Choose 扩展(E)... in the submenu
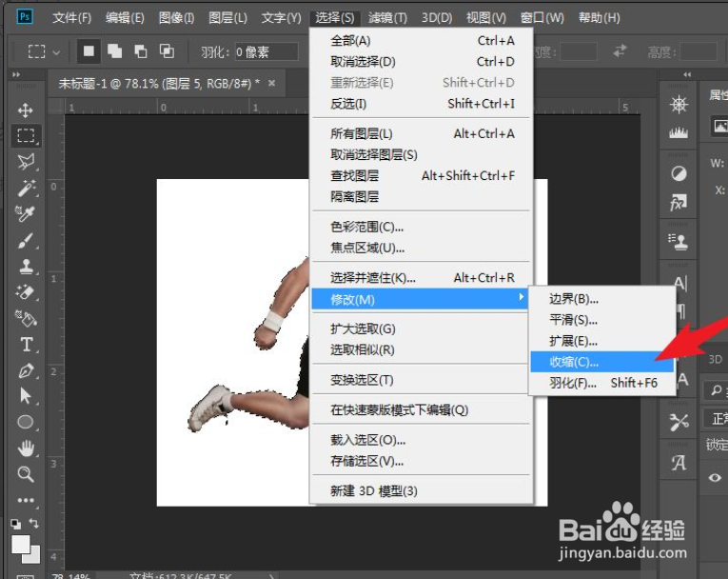Image resolution: width=728 pixels, height=579 pixels. click(602, 341)
